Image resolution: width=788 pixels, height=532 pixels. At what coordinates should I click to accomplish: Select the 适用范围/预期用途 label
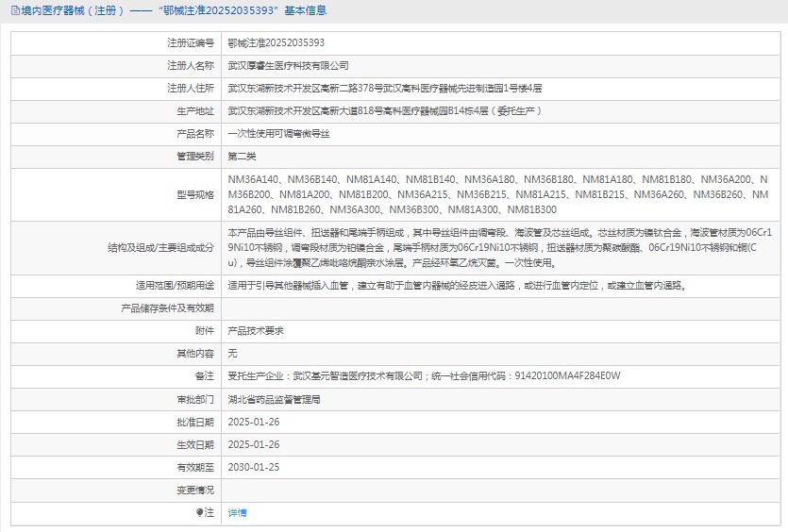(x=175, y=286)
